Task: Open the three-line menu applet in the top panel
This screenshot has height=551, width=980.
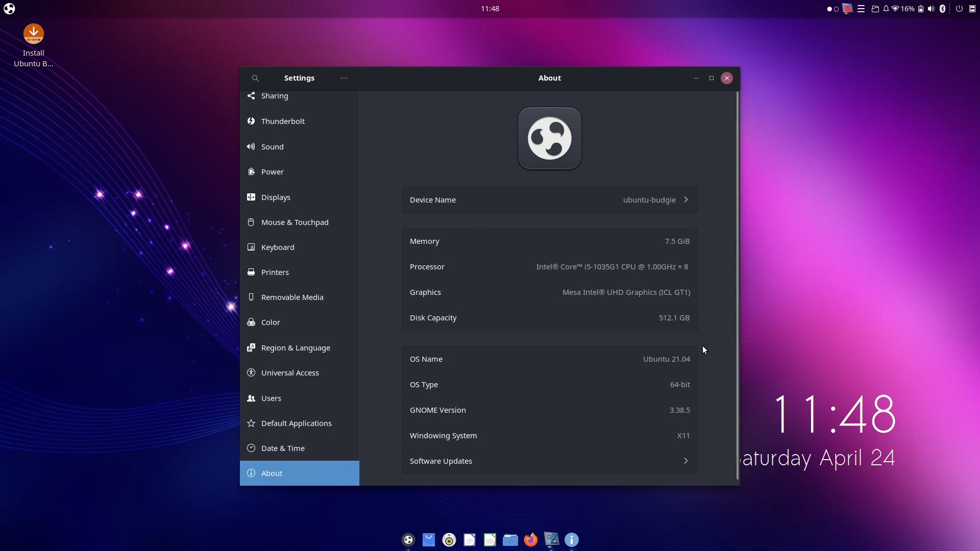Action: [x=861, y=9]
